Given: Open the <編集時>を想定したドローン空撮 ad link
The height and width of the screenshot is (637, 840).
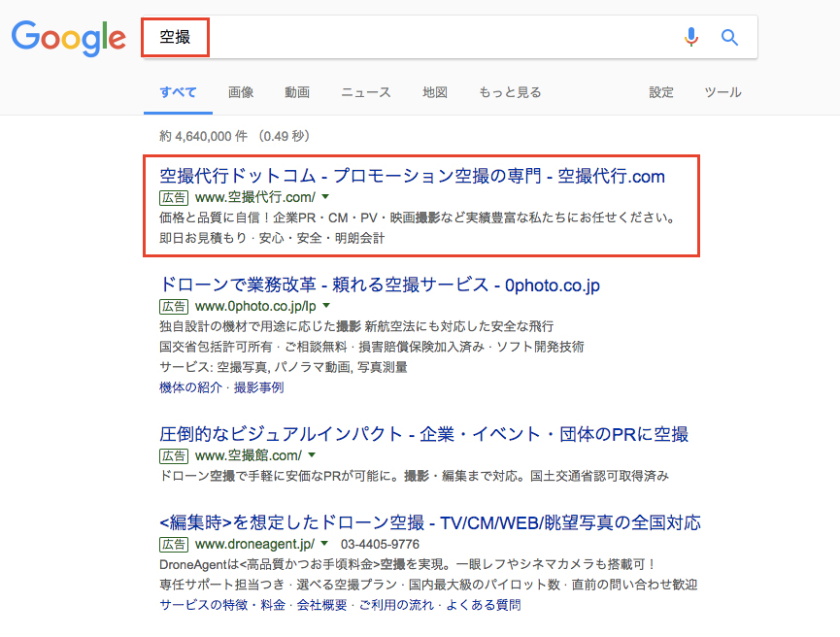Looking at the screenshot, I should [x=430, y=522].
